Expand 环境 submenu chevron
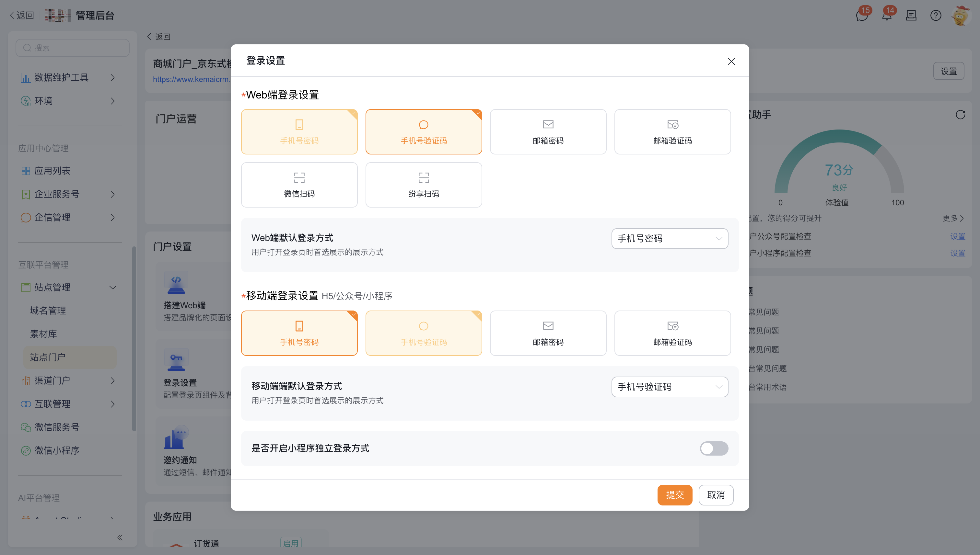The image size is (980, 555). [x=112, y=101]
